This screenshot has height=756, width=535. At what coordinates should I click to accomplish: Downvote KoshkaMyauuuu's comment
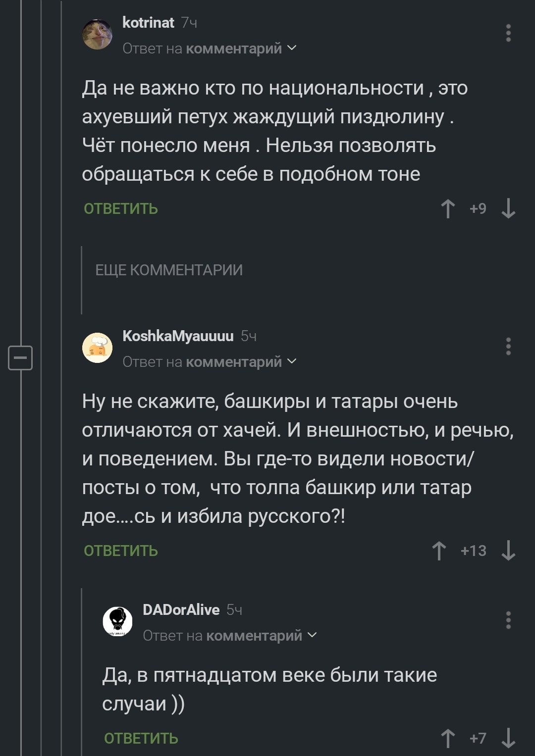(x=508, y=551)
